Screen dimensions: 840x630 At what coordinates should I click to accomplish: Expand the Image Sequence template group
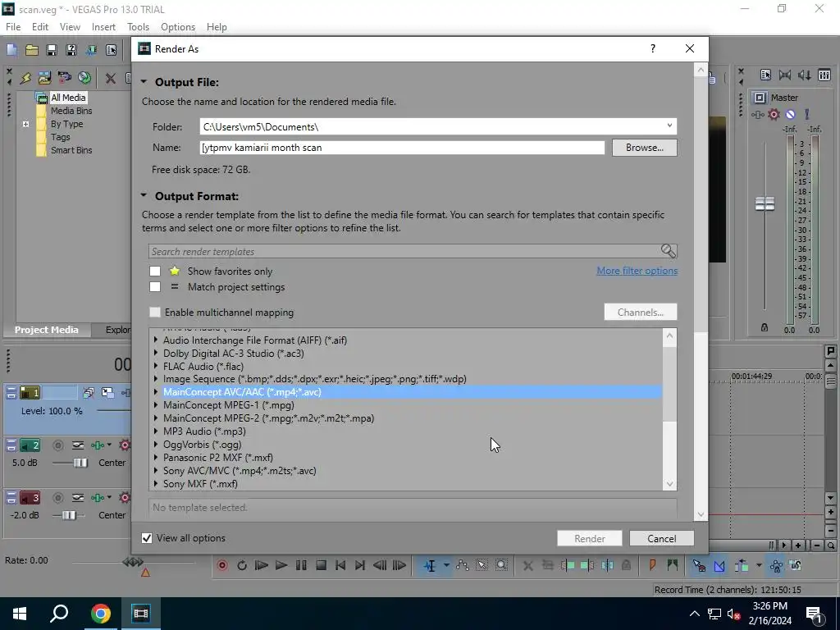[x=156, y=379]
